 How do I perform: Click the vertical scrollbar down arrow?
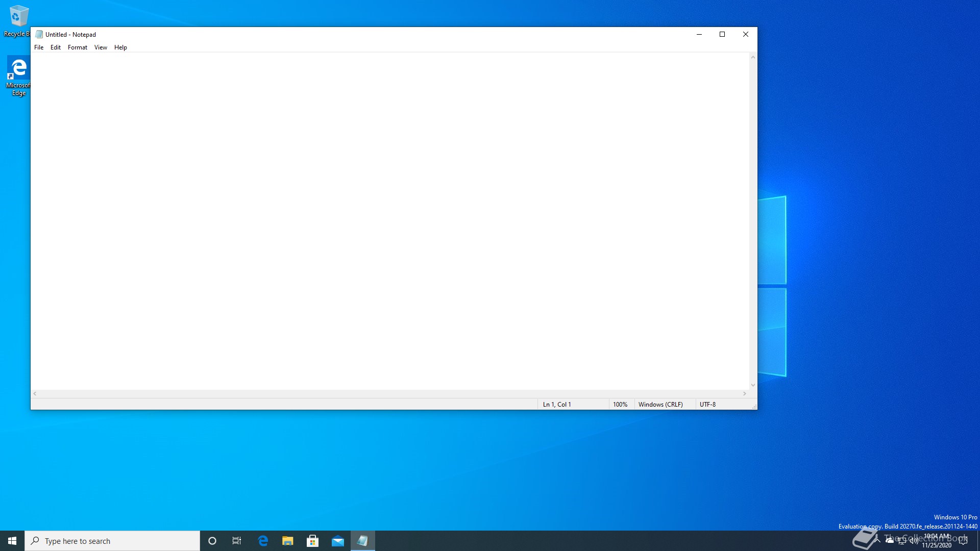753,385
